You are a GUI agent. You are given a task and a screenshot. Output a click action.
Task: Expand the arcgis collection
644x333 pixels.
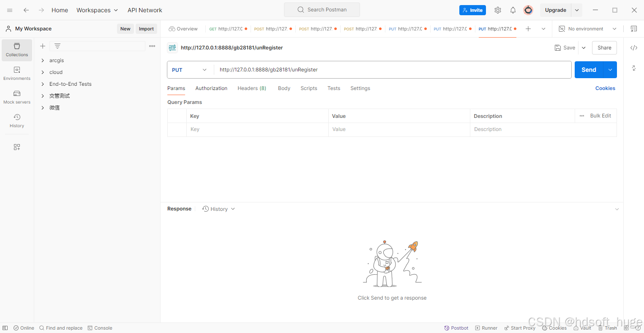[43, 60]
